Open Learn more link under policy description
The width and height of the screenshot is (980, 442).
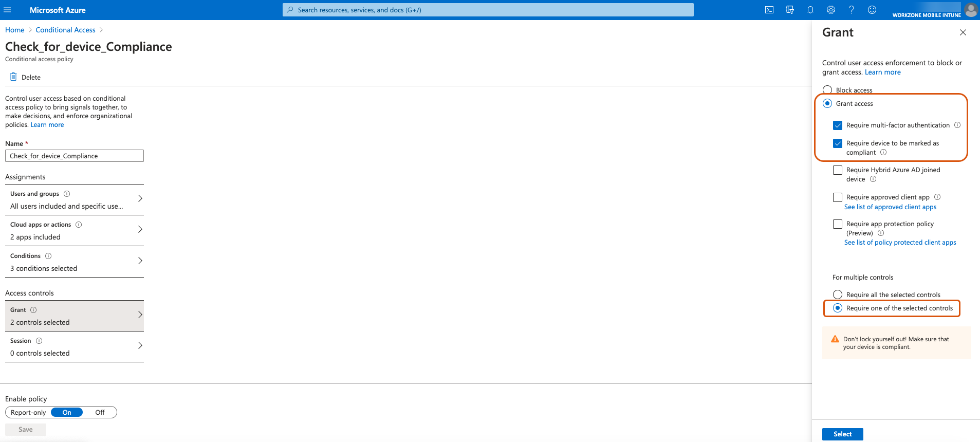(47, 125)
